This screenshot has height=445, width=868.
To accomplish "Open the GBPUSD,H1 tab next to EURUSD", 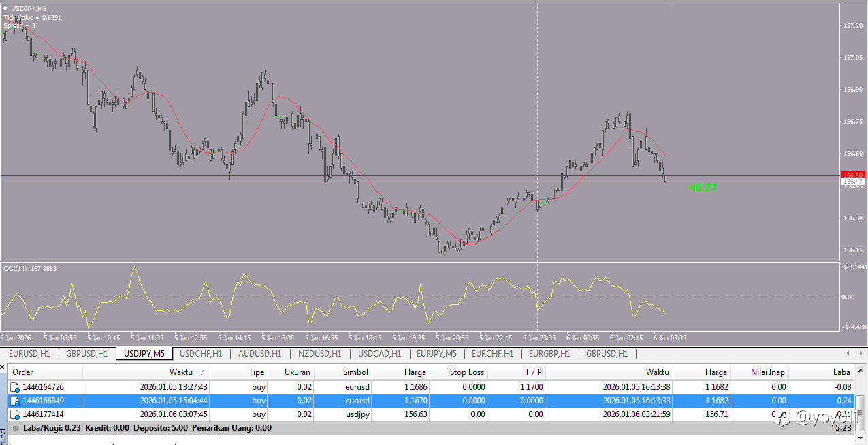I will [86, 354].
